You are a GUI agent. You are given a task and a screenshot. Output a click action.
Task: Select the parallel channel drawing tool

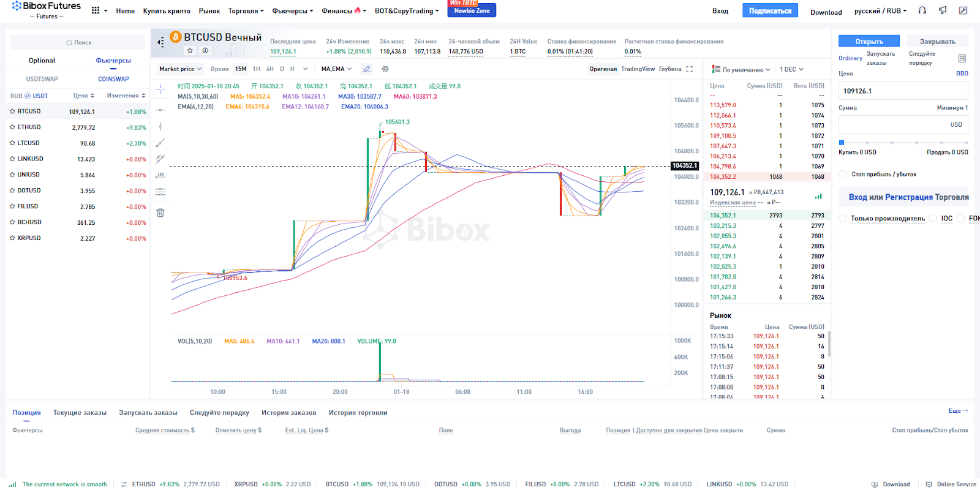[160, 159]
